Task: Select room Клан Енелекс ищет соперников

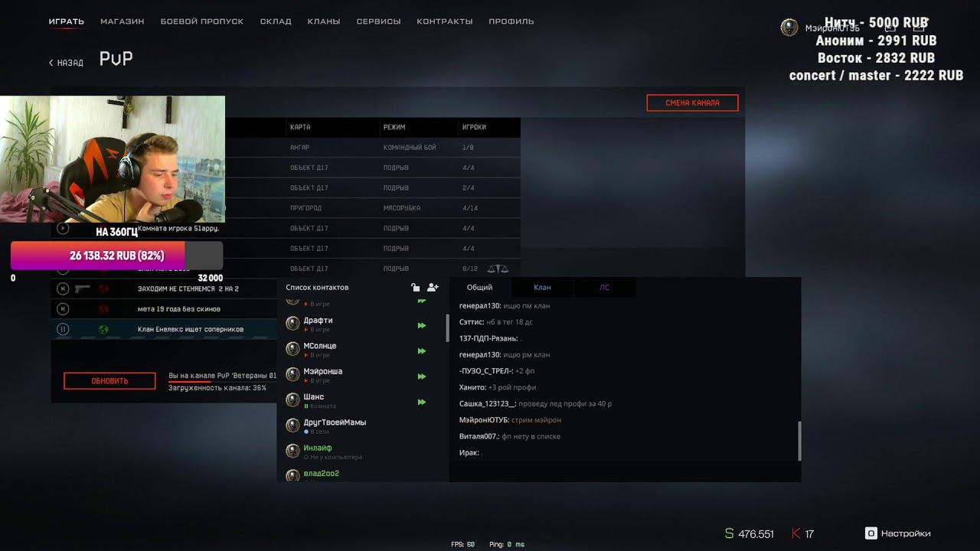Action: (191, 329)
